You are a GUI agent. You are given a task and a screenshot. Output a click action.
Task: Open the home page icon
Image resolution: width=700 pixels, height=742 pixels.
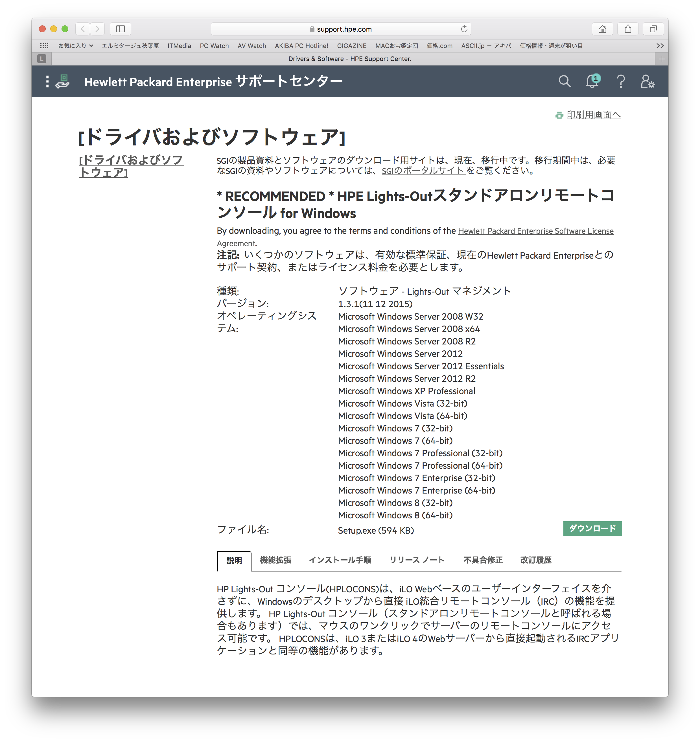point(602,29)
